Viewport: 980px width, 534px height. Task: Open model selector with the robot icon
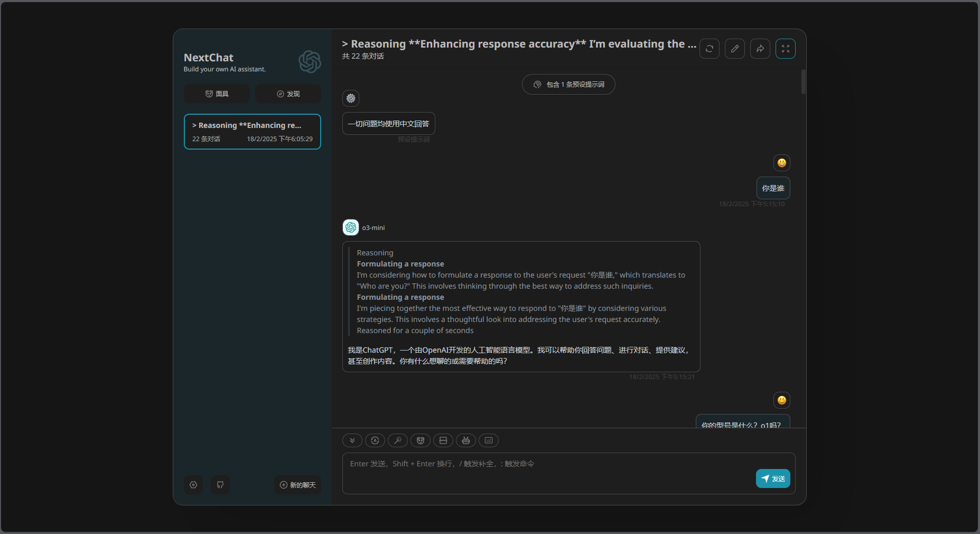point(466,440)
